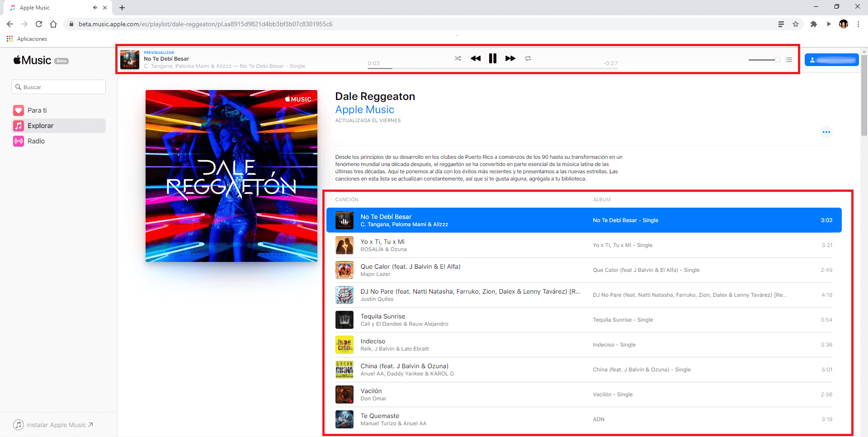
Task: Open the Chrome profile avatar
Action: coord(844,24)
